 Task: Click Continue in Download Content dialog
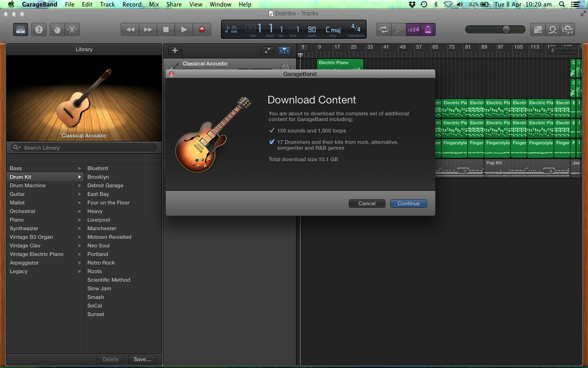[408, 203]
